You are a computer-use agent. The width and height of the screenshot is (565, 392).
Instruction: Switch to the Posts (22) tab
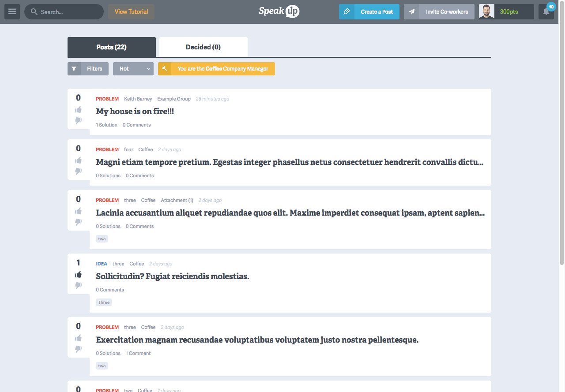tap(112, 47)
